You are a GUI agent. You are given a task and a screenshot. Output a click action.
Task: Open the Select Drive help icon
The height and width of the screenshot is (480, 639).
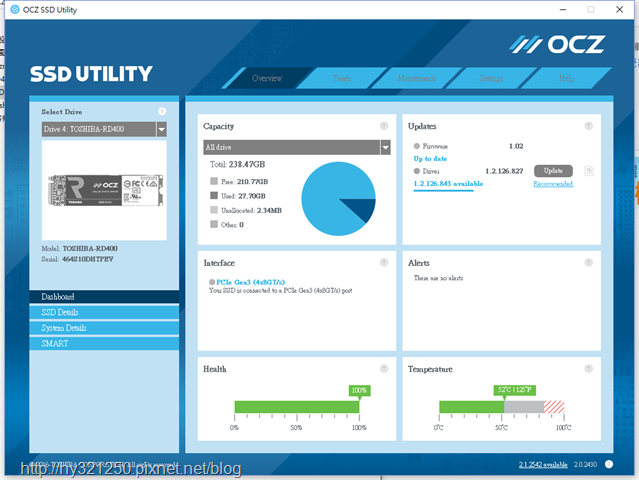[x=162, y=111]
